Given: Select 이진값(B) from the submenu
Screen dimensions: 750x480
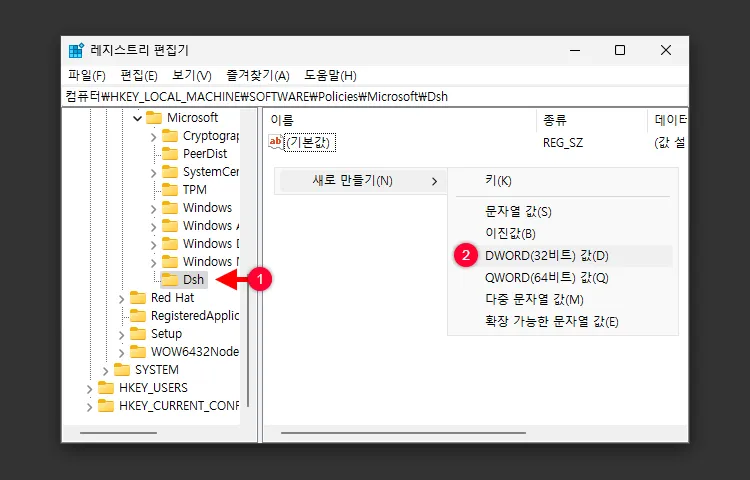Looking at the screenshot, I should (562, 233).
